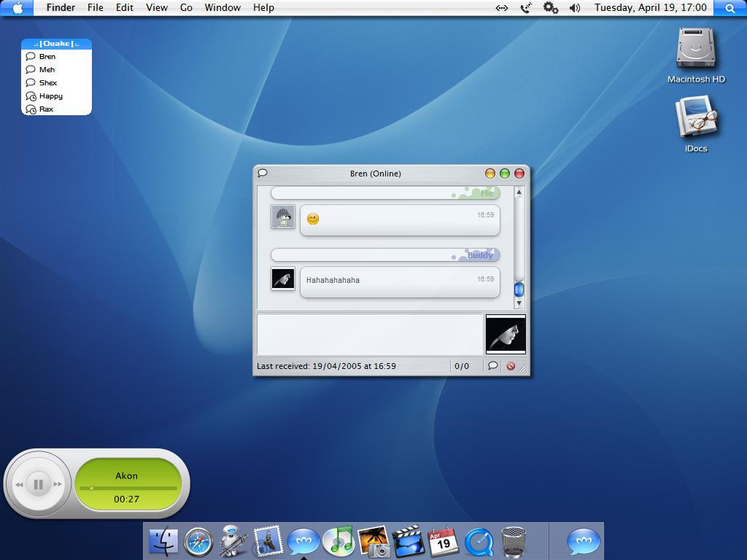Screen dimensions: 747x560
Task: Select Rax in the Quake contact list
Action: click(56, 109)
